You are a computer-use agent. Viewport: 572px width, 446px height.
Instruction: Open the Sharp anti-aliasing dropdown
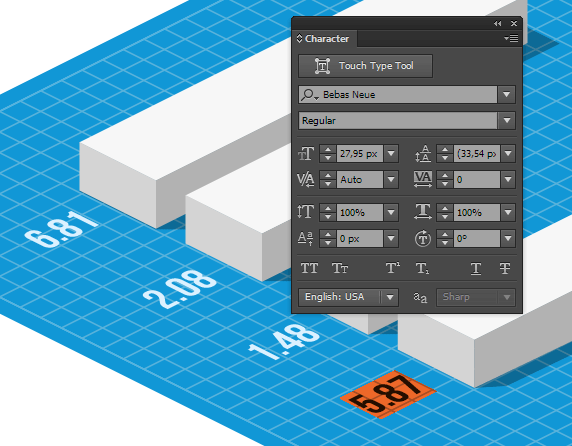(476, 297)
